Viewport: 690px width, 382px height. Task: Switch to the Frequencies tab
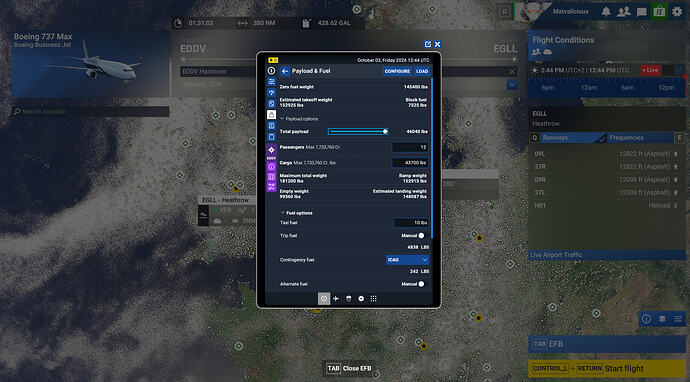tap(641, 138)
